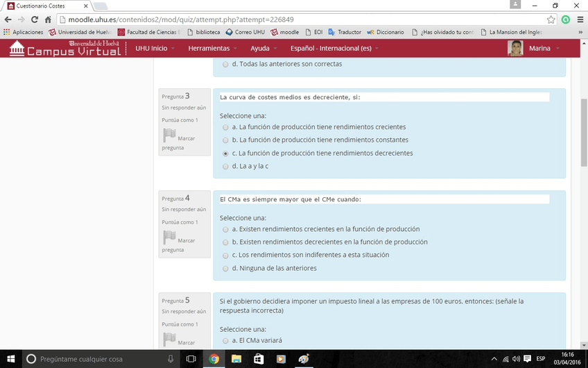
Task: Open the Action Center notifications icon
Action: pyautogui.click(x=527, y=359)
